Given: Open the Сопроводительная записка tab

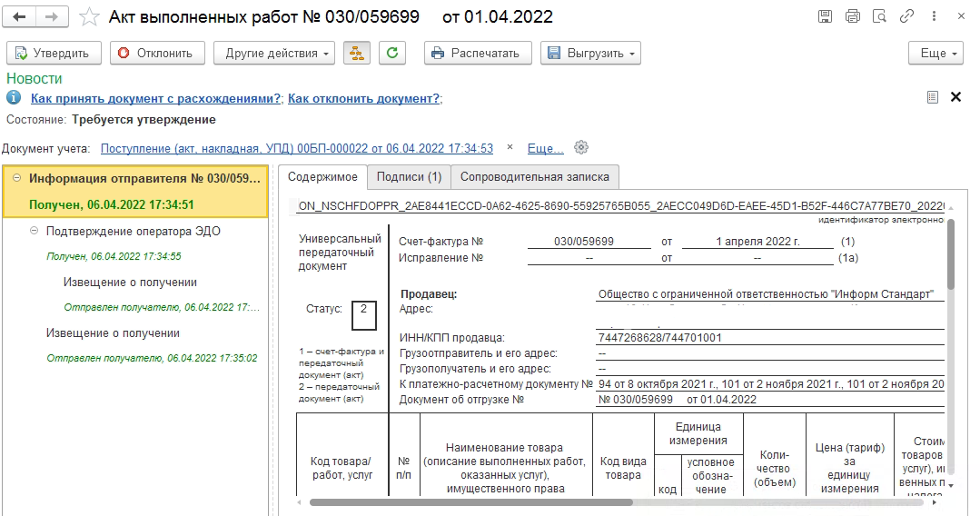Looking at the screenshot, I should (535, 176).
